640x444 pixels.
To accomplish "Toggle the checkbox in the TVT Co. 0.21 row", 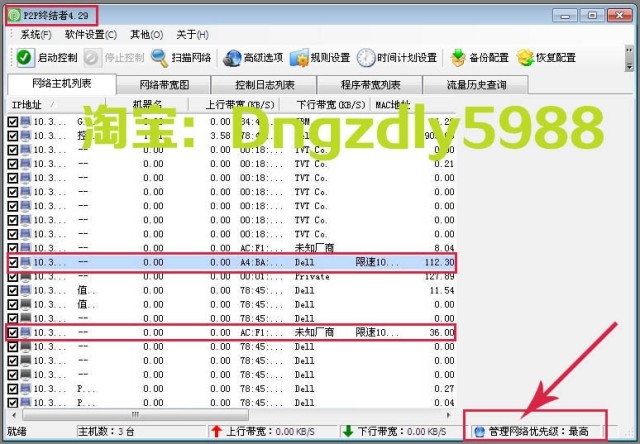I will 13,164.
